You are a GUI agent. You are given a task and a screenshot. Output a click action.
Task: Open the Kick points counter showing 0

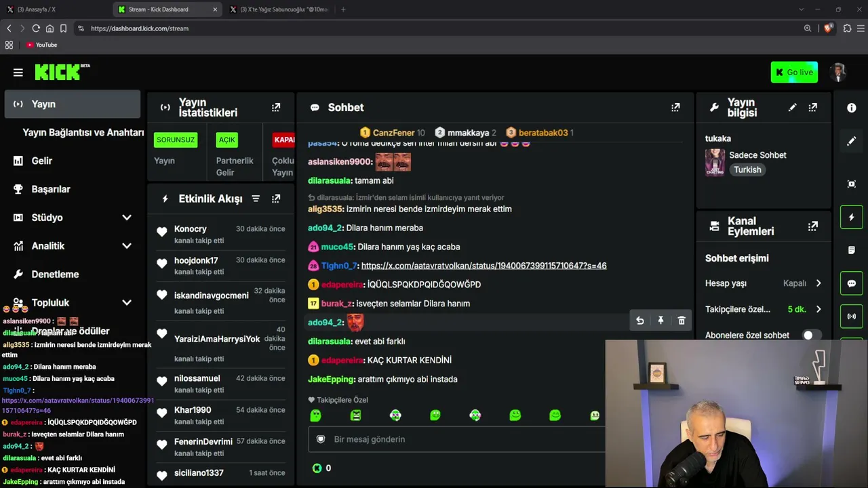(321, 468)
